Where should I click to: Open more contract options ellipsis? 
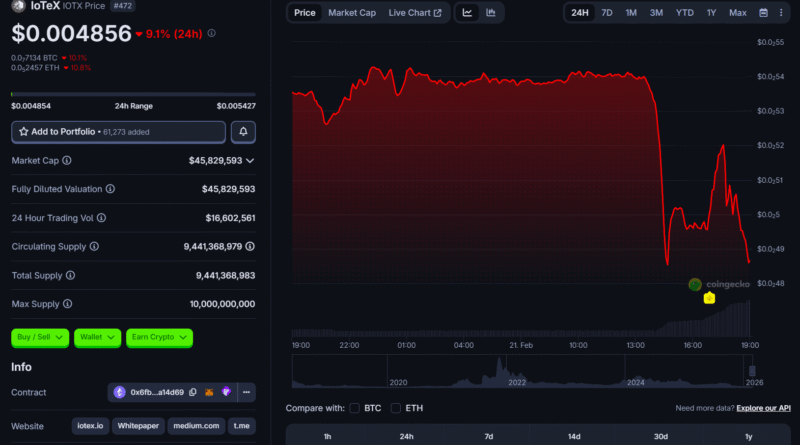point(246,392)
